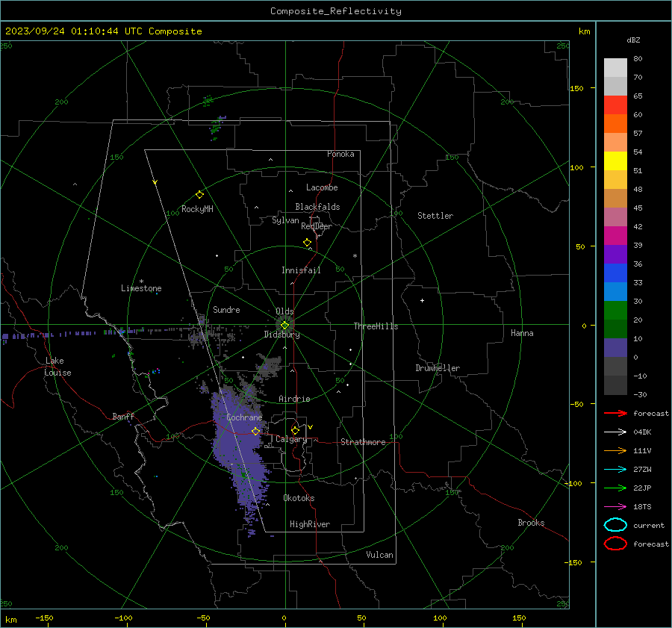672x628 pixels.
Task: Click the red forecast arrow legend icon
Action: [x=615, y=413]
